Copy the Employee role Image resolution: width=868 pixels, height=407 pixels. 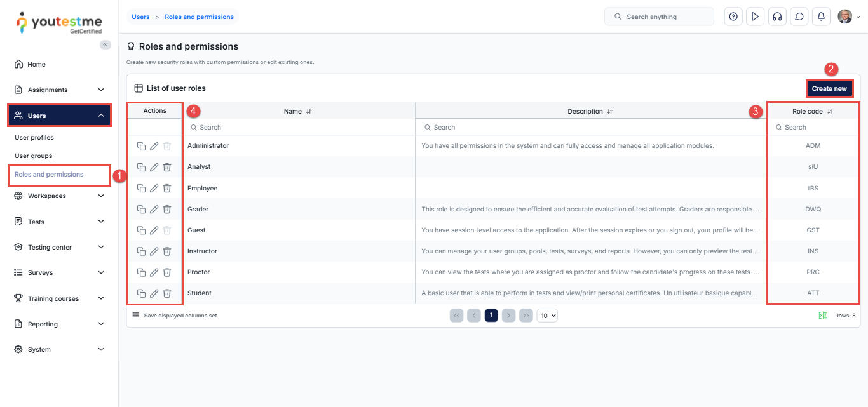(x=141, y=188)
